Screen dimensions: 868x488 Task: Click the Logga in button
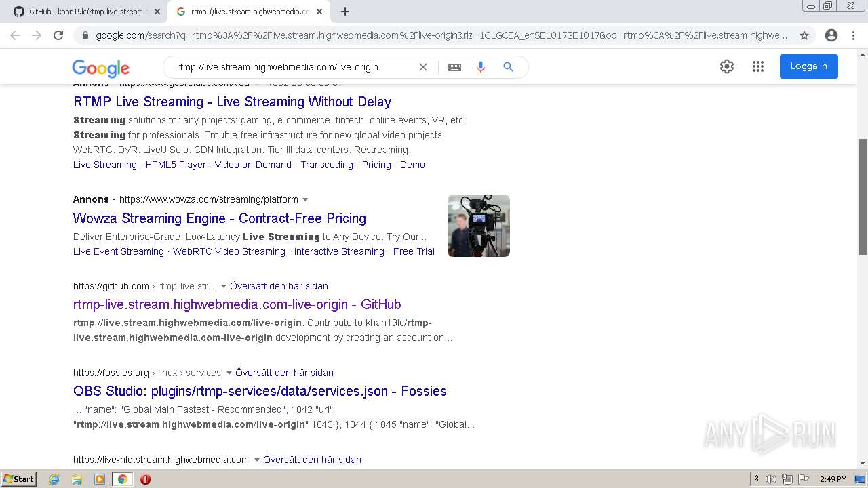pos(808,66)
